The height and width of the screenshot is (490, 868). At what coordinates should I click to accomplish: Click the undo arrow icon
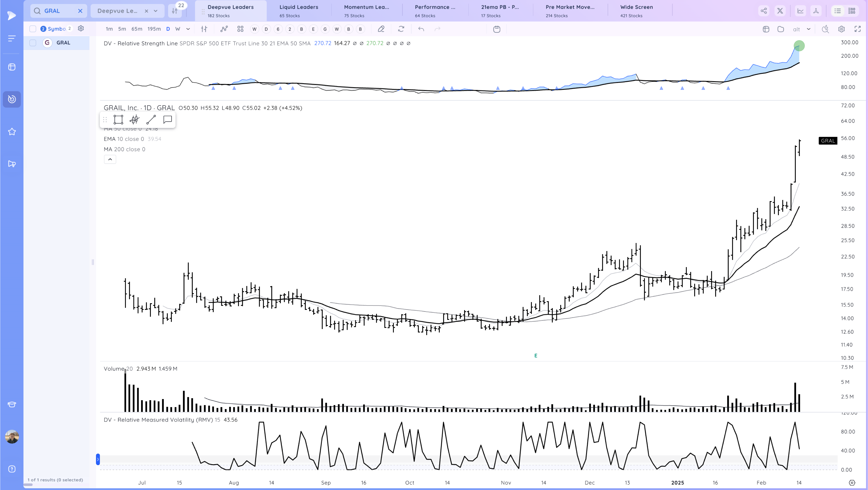click(x=421, y=29)
